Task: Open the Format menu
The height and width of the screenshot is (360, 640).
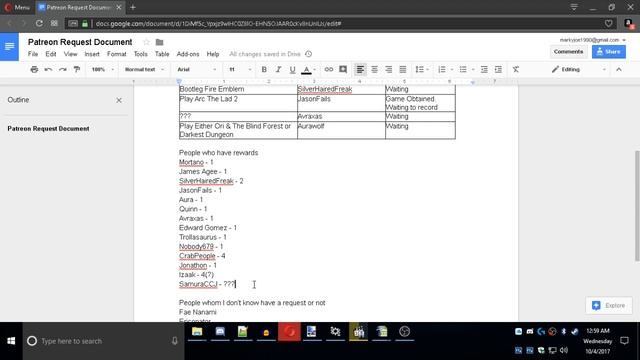Action: coord(117,54)
